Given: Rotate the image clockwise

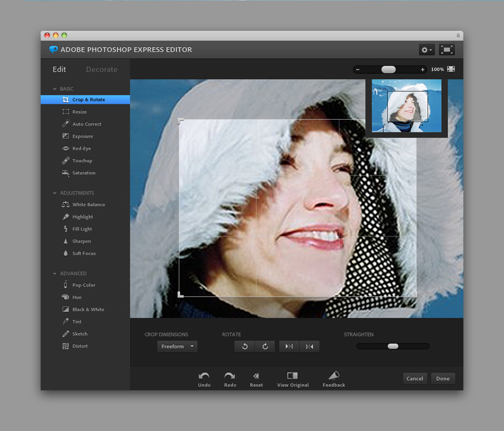Looking at the screenshot, I should [265, 347].
